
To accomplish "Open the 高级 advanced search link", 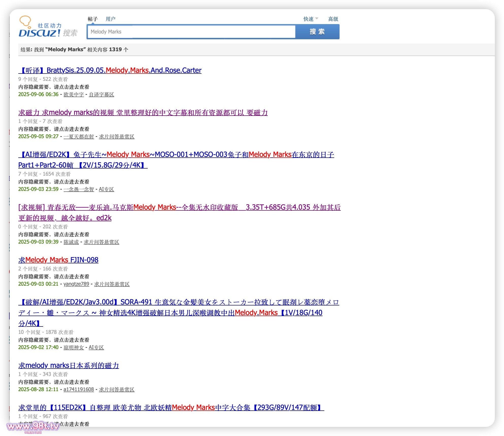I will pyautogui.click(x=333, y=19).
